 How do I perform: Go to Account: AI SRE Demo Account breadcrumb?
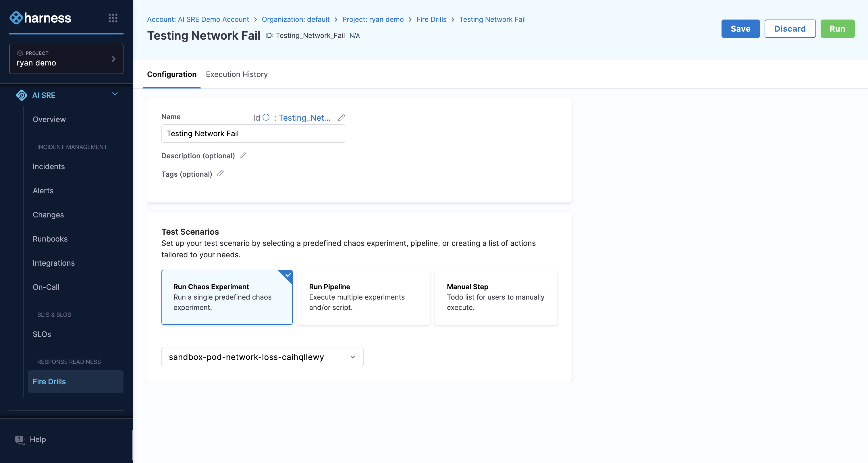(x=198, y=19)
